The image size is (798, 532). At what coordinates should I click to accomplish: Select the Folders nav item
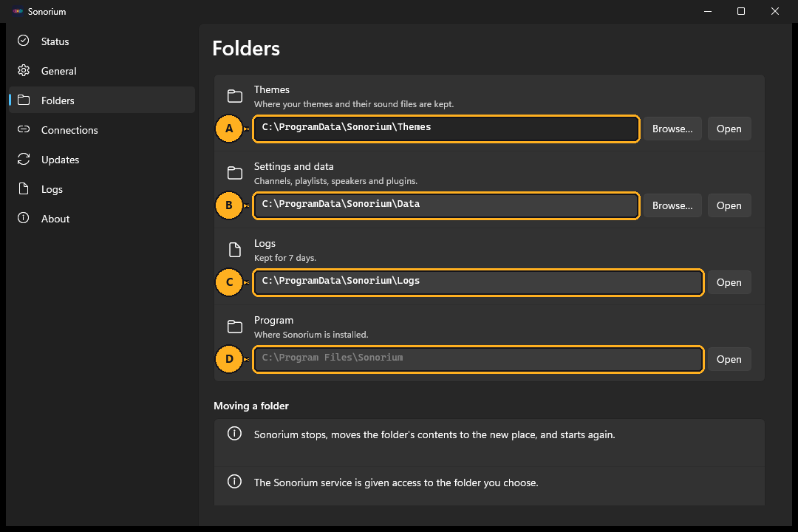click(102, 100)
